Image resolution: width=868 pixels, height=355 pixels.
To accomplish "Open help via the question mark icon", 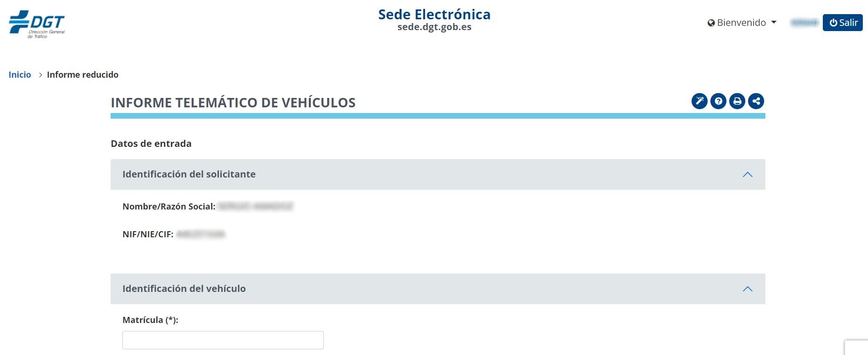I will (x=718, y=101).
